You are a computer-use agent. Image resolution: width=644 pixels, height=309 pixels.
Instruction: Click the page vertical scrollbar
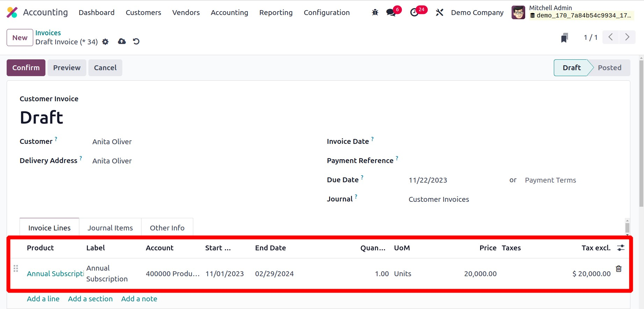[x=641, y=133]
